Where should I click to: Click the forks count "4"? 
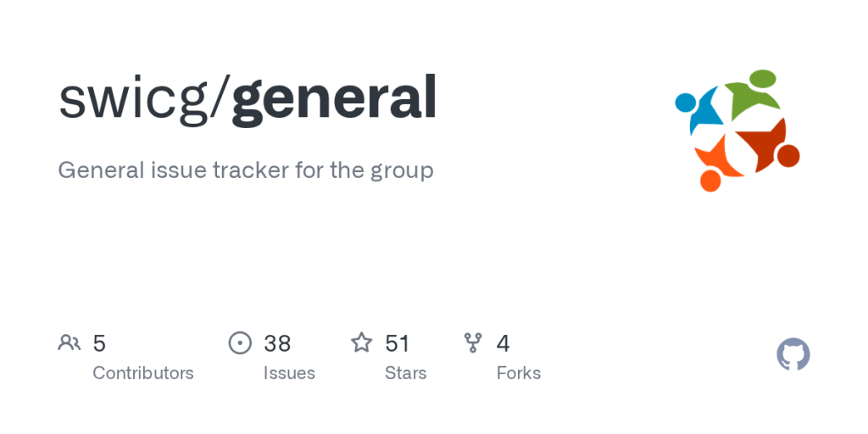point(504,343)
